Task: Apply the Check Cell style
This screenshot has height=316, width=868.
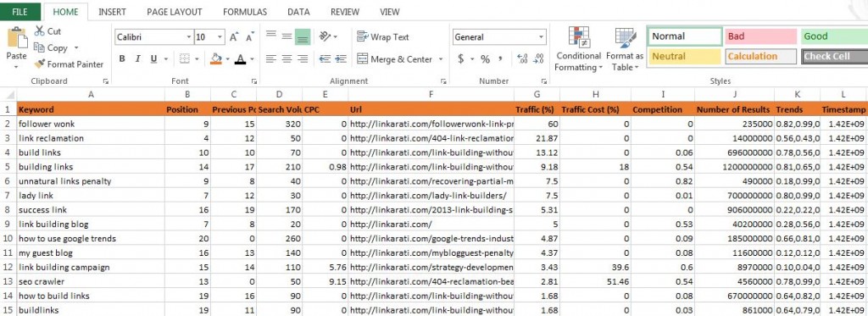Action: (834, 57)
